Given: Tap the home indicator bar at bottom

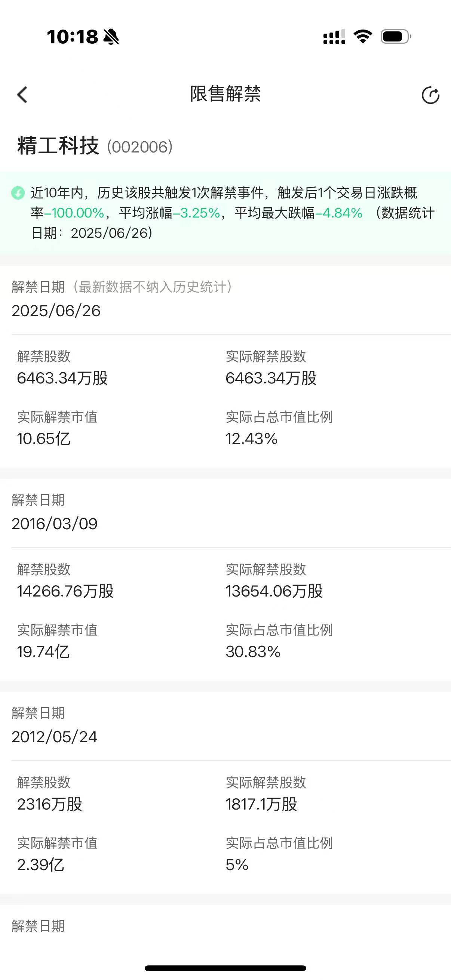Looking at the screenshot, I should 225,968.
